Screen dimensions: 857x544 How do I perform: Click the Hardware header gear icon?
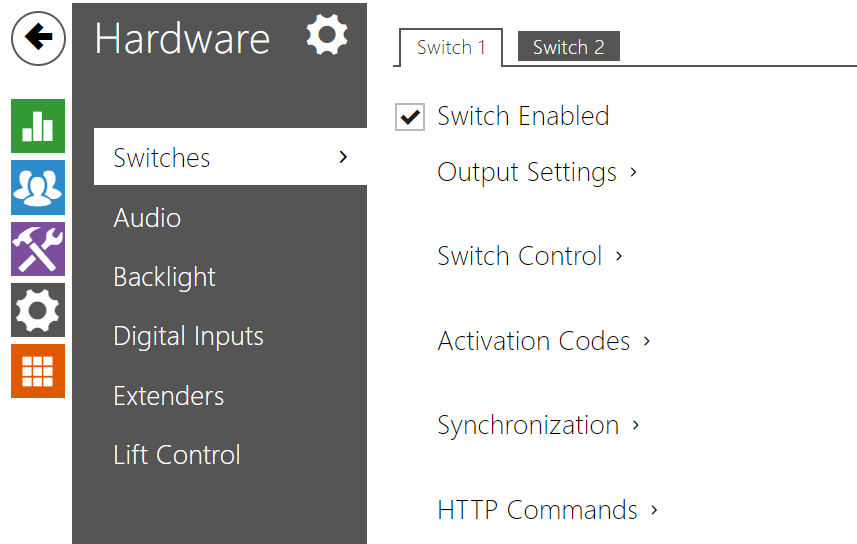(327, 36)
